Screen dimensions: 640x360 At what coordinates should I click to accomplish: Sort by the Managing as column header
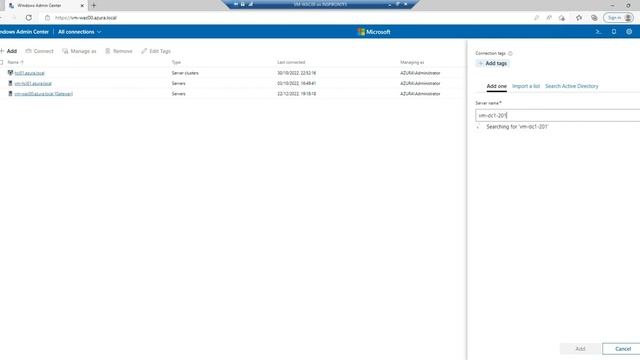pos(412,62)
